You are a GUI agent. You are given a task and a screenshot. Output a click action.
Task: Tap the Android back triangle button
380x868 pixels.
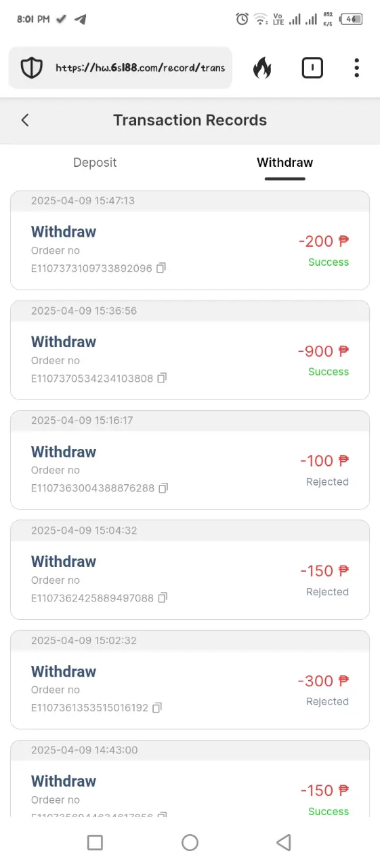284,842
